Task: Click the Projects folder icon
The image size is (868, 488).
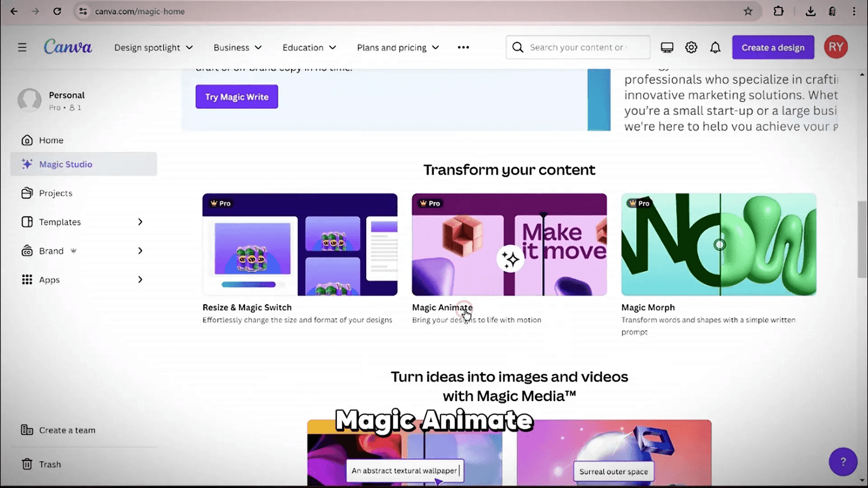Action: click(27, 193)
